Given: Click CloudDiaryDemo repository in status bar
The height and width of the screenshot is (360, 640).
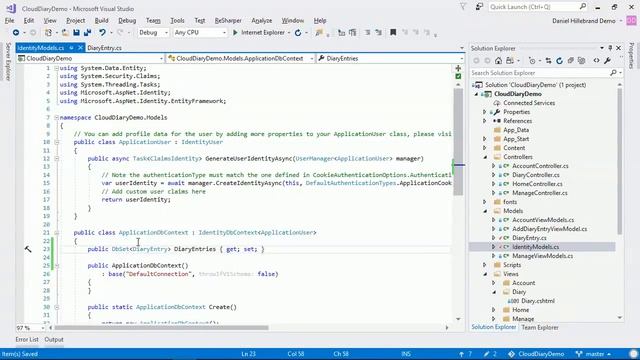Looking at the screenshot, I should tap(536, 354).
